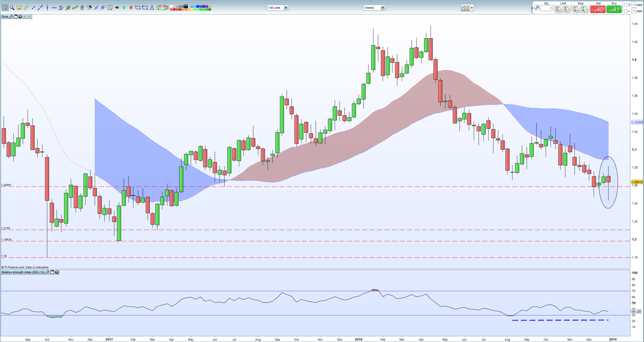Tick the L limit pips checkbox
Screen dimensions: 644x342
626,11
